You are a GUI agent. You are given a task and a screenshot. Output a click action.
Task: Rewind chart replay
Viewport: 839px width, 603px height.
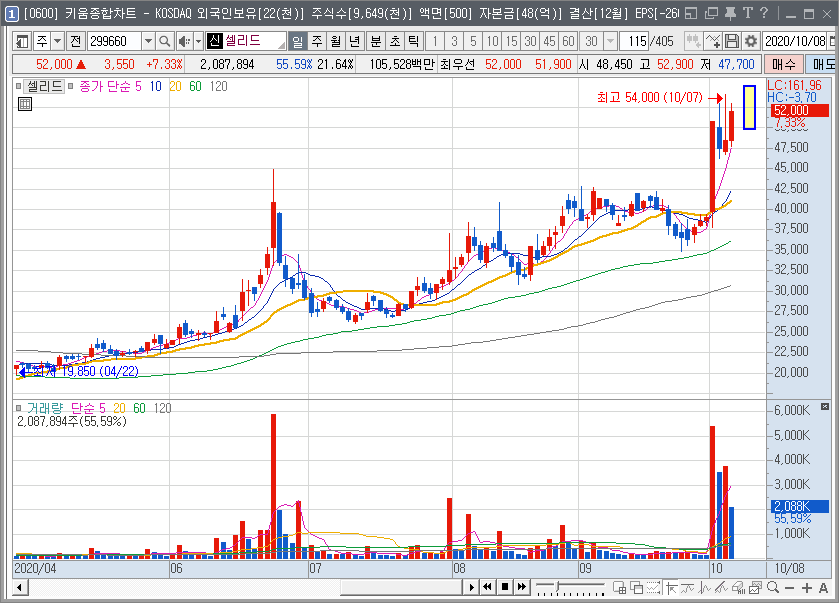(487, 587)
